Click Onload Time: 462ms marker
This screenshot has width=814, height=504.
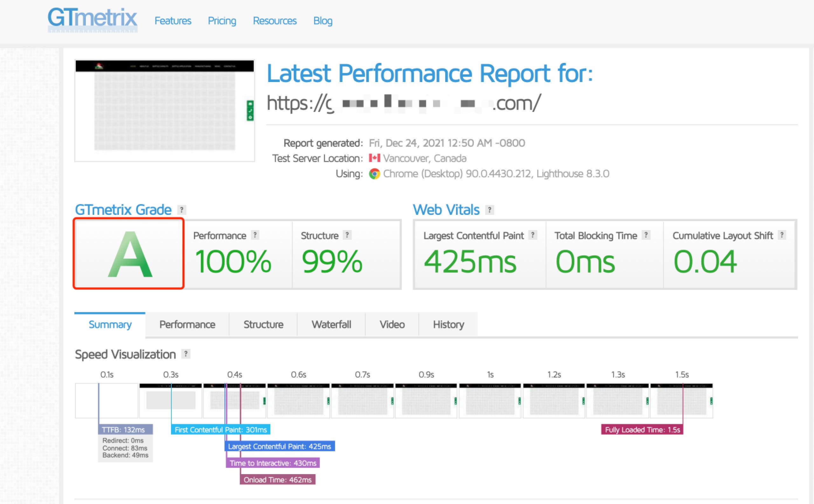click(x=278, y=480)
